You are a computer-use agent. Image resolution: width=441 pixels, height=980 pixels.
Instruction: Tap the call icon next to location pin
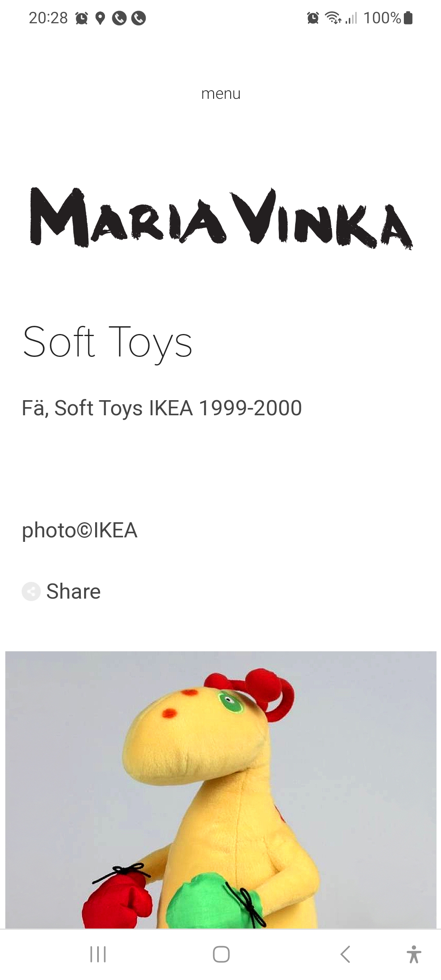(119, 18)
